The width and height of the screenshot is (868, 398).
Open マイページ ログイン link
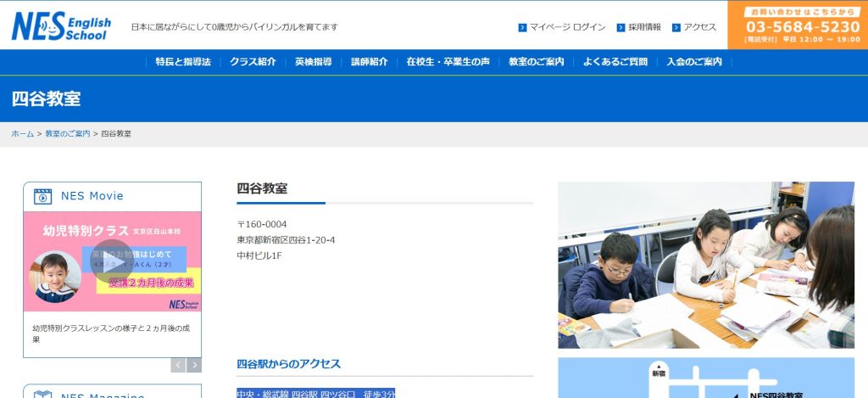click(567, 27)
